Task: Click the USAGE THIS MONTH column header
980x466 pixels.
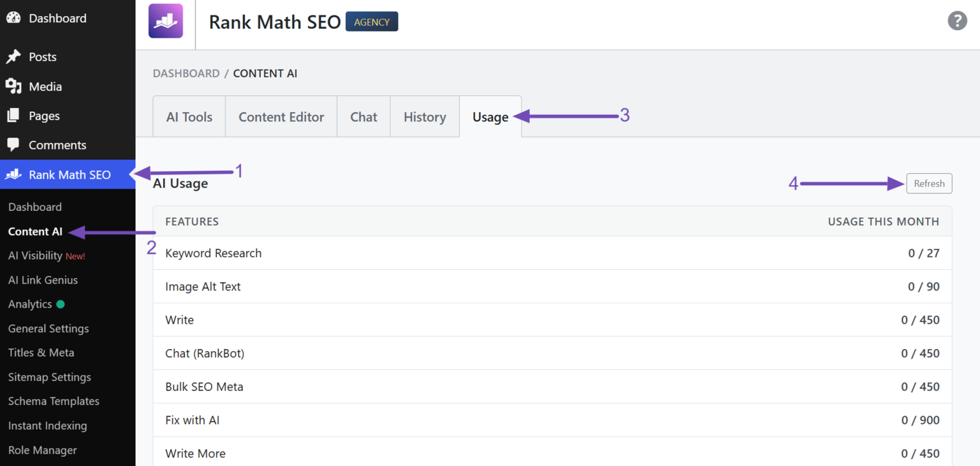Action: point(883,221)
